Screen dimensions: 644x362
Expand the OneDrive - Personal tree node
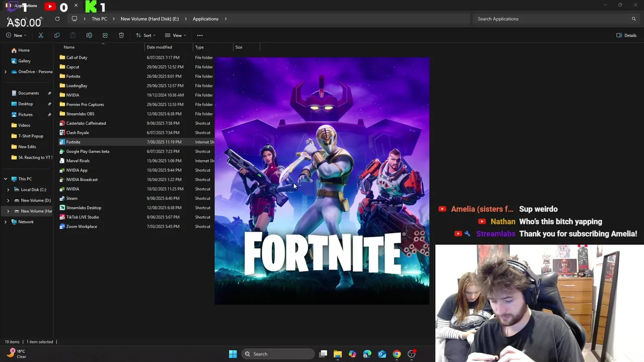point(6,72)
